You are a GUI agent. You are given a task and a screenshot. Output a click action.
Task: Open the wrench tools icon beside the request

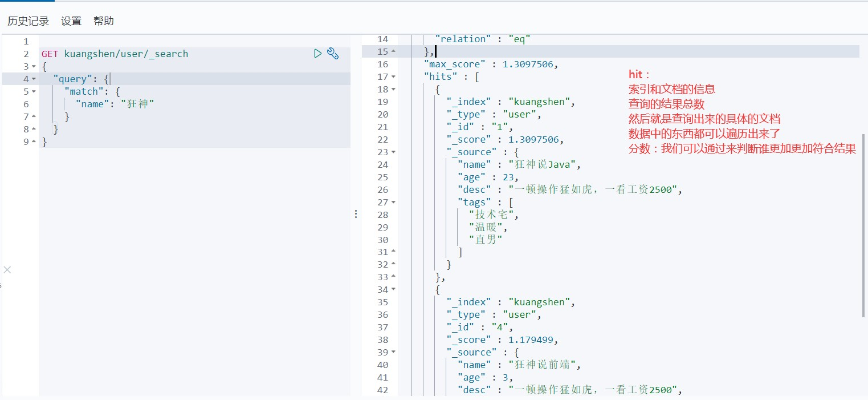pos(333,54)
